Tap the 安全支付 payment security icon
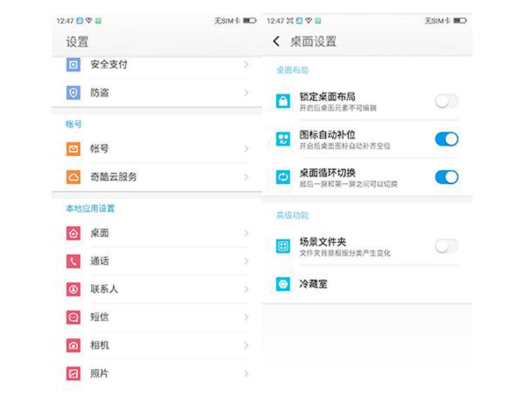532x399 pixels. coord(73,65)
